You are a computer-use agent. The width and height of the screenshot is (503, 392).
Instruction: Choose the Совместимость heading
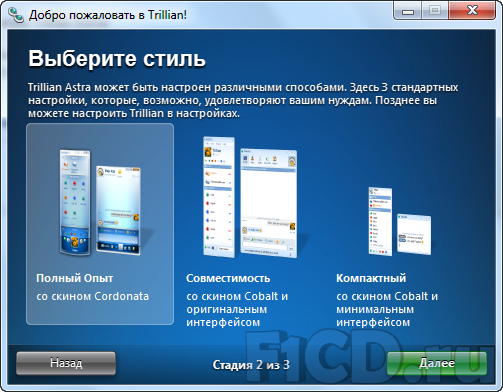pyautogui.click(x=228, y=278)
